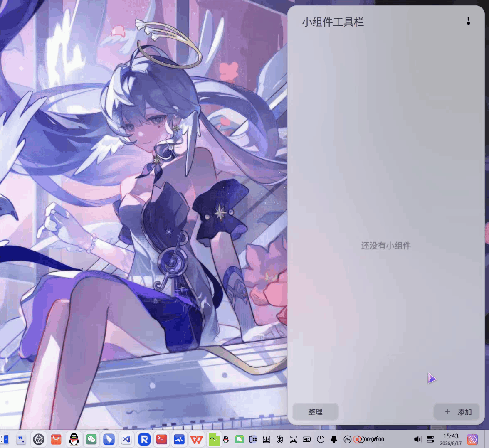
Task: Open the battery status tray icon
Action: (307, 439)
